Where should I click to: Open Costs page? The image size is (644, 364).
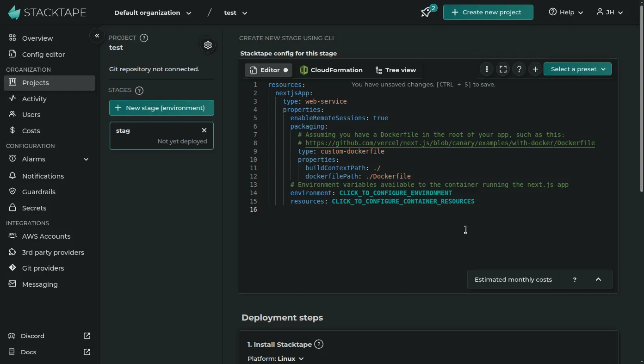[49, 131]
